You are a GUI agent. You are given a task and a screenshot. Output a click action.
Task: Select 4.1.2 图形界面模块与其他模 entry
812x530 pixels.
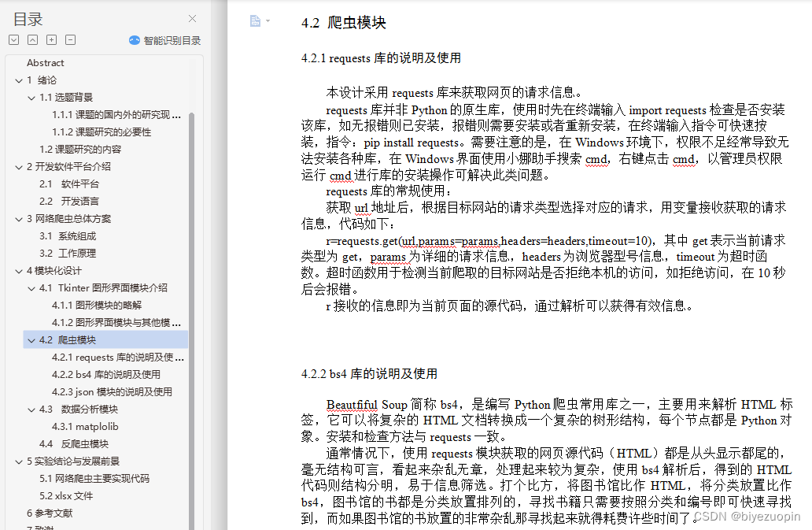pyautogui.click(x=116, y=323)
